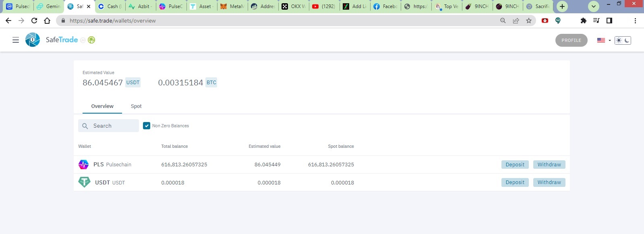This screenshot has width=644, height=234.
Task: Open the US flag language dropdown
Action: click(x=604, y=40)
